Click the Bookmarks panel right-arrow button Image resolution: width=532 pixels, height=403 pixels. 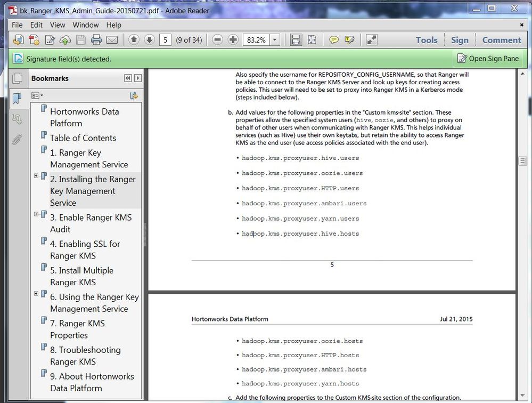pyautogui.click(x=138, y=78)
